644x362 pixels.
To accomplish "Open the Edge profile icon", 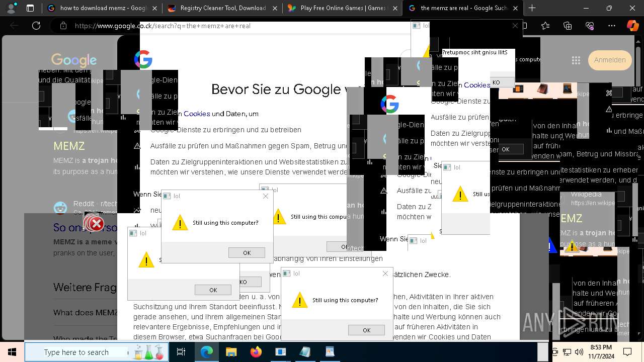I will pyautogui.click(x=12, y=8).
